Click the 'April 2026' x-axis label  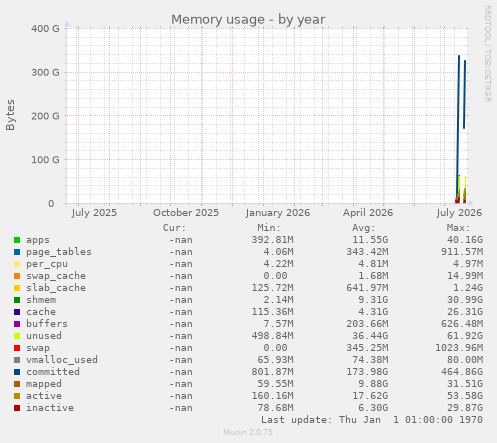pos(368,213)
